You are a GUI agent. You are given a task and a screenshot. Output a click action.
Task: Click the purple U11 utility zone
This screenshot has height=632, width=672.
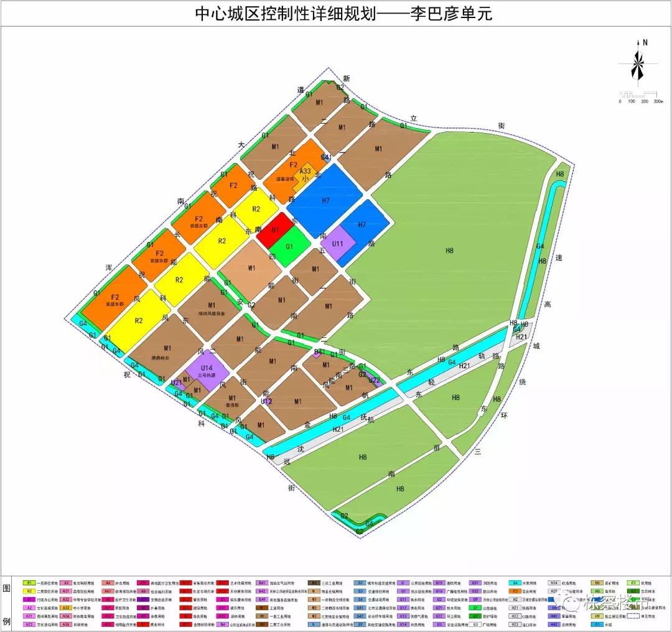(x=338, y=244)
